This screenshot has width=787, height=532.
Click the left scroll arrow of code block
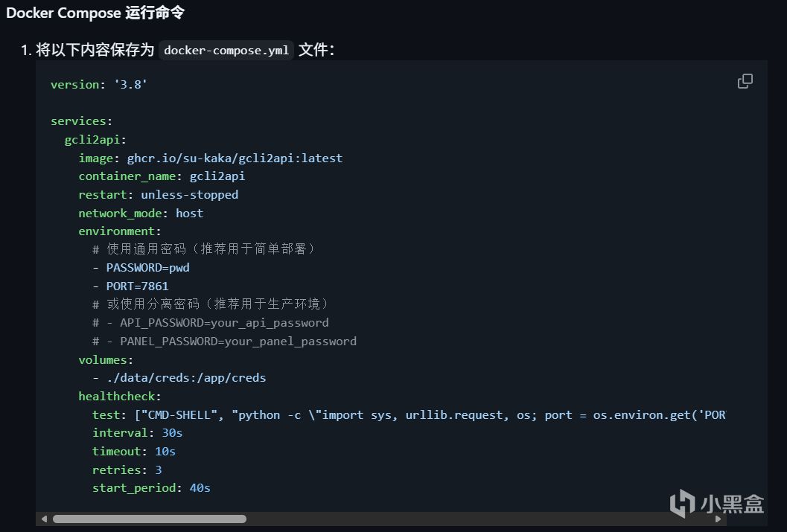(45, 519)
